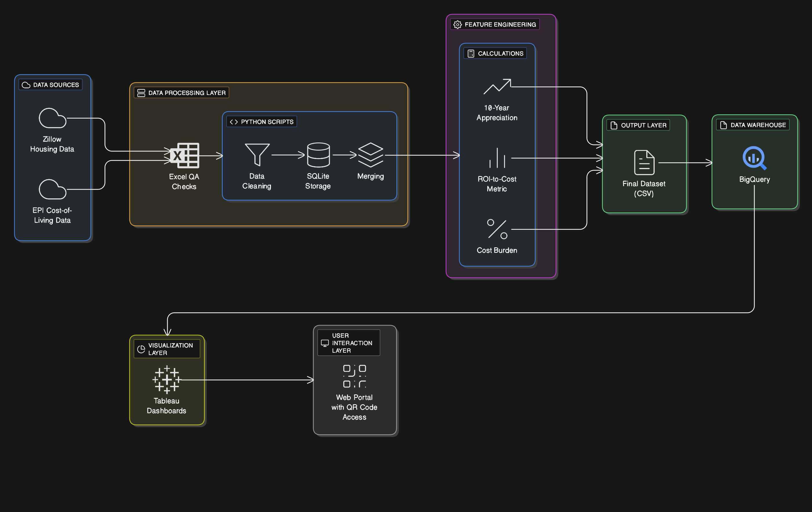Click the BigQuery magnifier logo icon
The height and width of the screenshot is (512, 812).
click(755, 158)
